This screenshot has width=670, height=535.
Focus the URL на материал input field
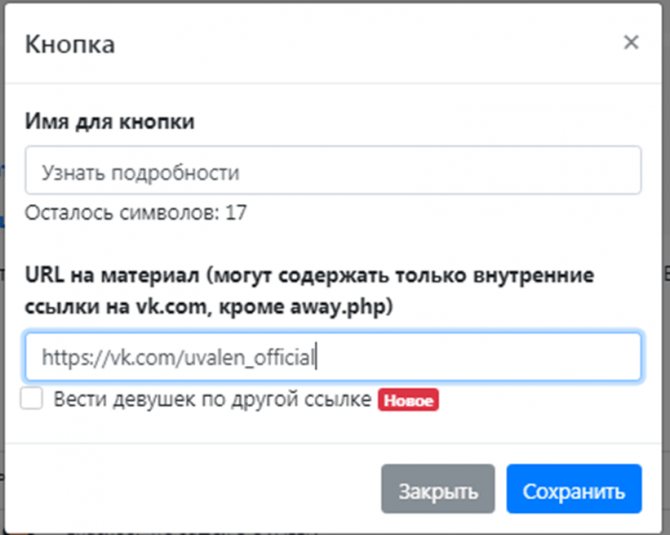tap(333, 356)
